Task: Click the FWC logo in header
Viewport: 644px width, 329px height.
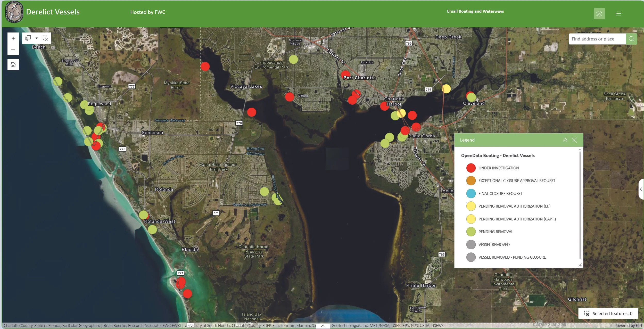Action: pos(14,12)
